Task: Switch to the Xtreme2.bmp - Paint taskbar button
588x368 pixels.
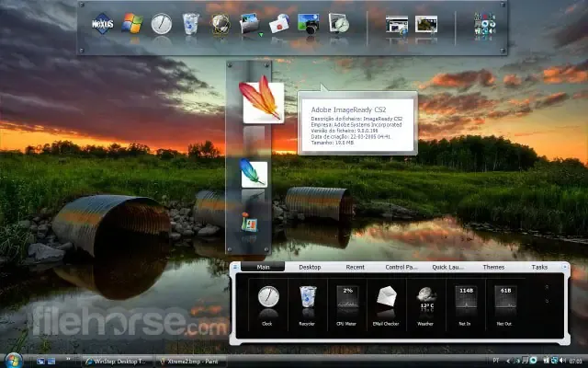Action: (190, 360)
